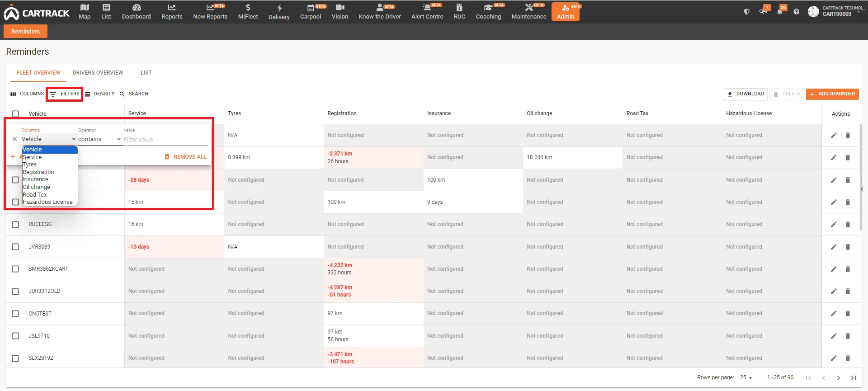Select the RUCEESG vehicle checkbox

15,225
